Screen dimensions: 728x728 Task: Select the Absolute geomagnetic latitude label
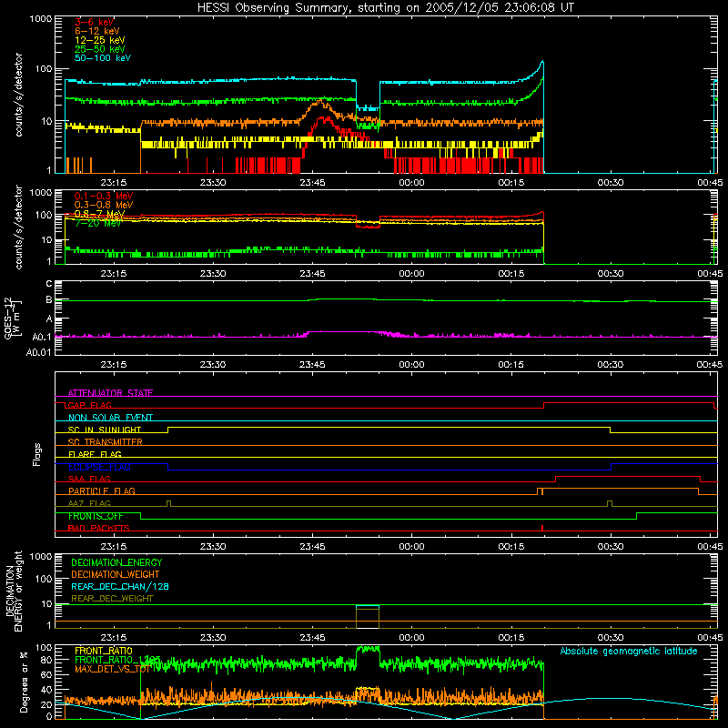629,651
